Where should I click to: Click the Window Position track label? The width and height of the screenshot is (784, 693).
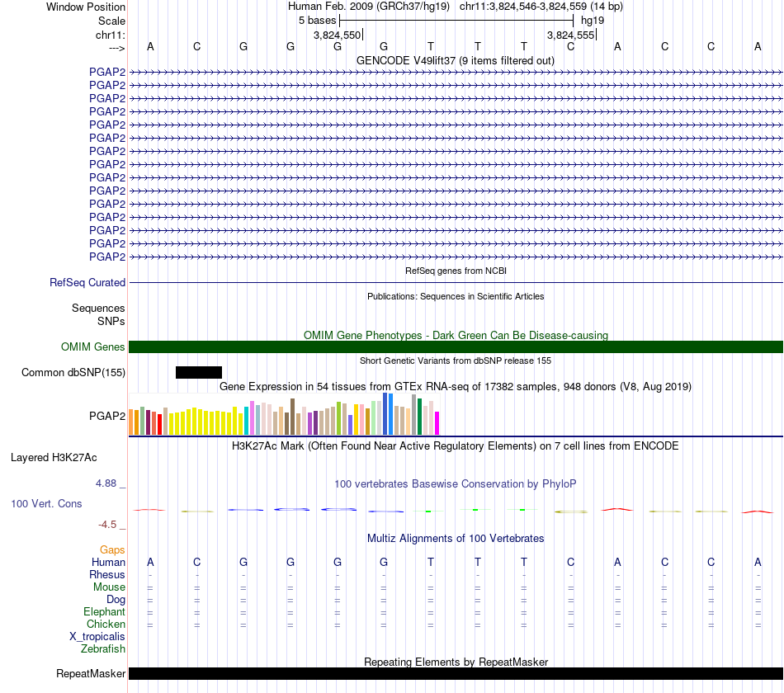pyautogui.click(x=86, y=7)
